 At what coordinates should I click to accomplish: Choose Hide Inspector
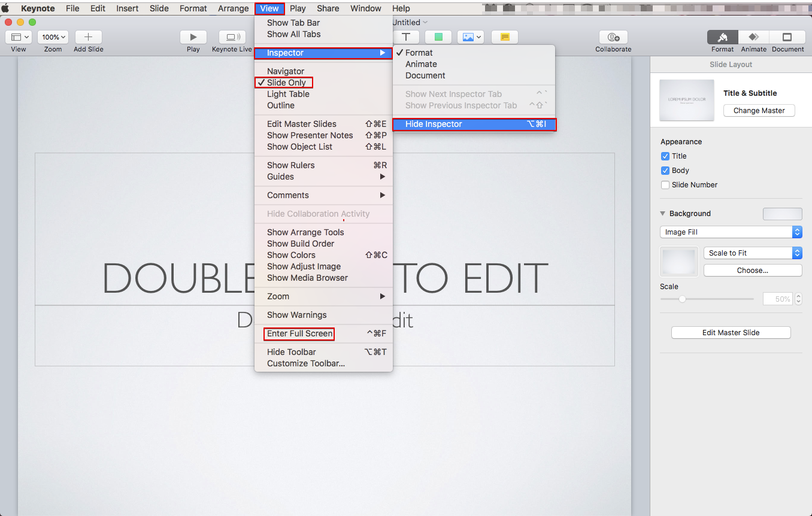[x=474, y=124]
